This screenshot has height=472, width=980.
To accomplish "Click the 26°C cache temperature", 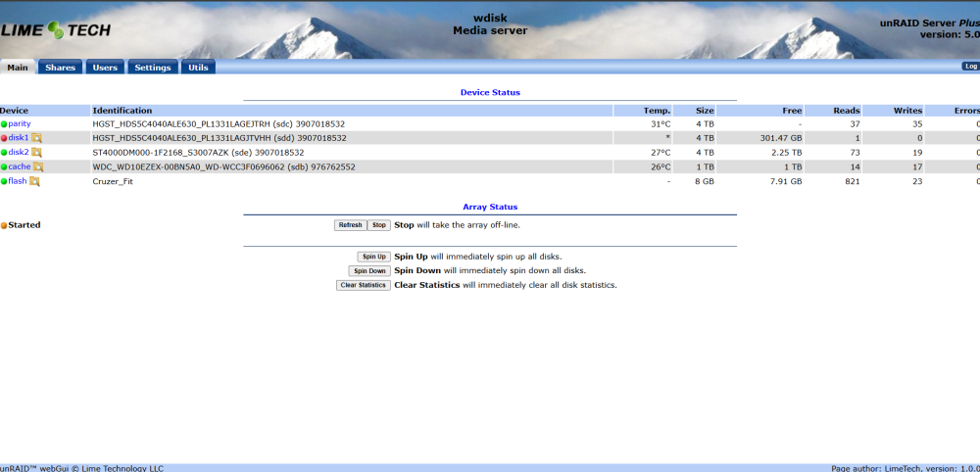I will [661, 166].
